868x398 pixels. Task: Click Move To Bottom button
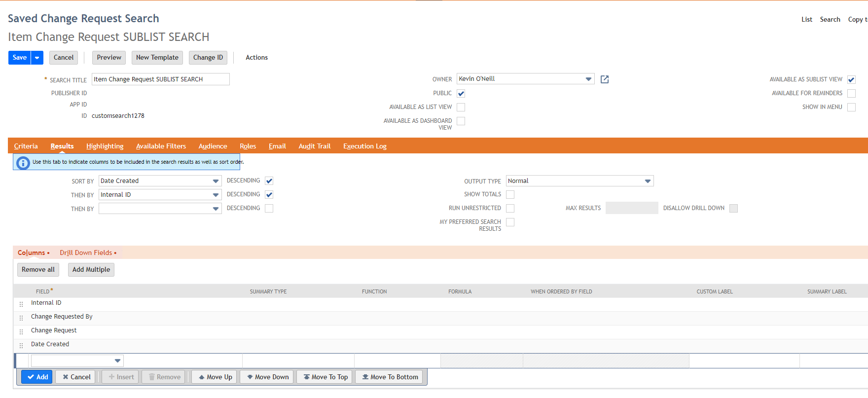(389, 377)
